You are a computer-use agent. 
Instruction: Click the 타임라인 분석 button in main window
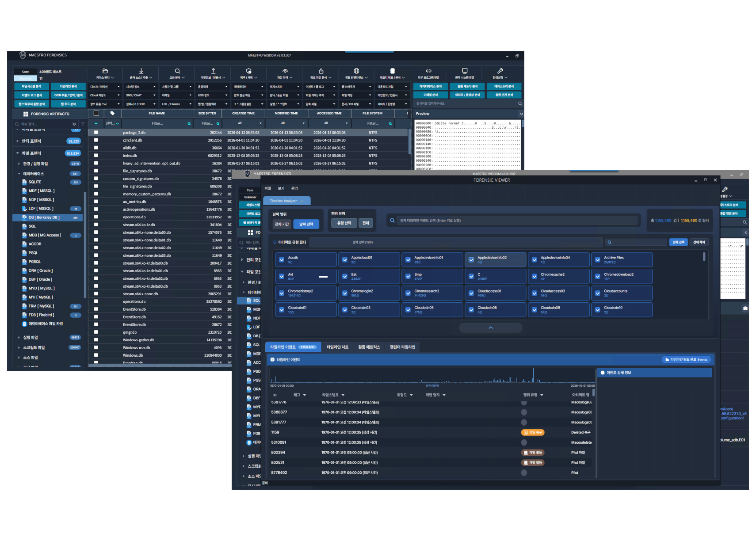tap(69, 86)
